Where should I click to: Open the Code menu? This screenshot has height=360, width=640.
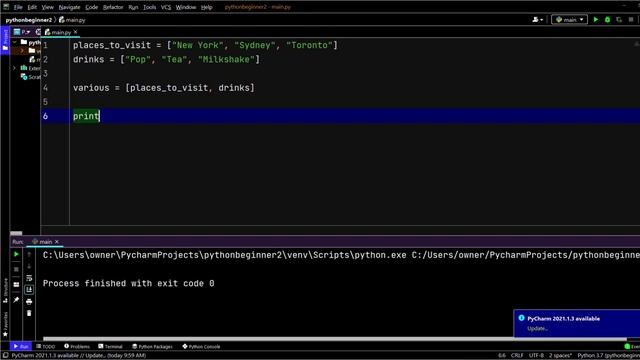coord(91,7)
